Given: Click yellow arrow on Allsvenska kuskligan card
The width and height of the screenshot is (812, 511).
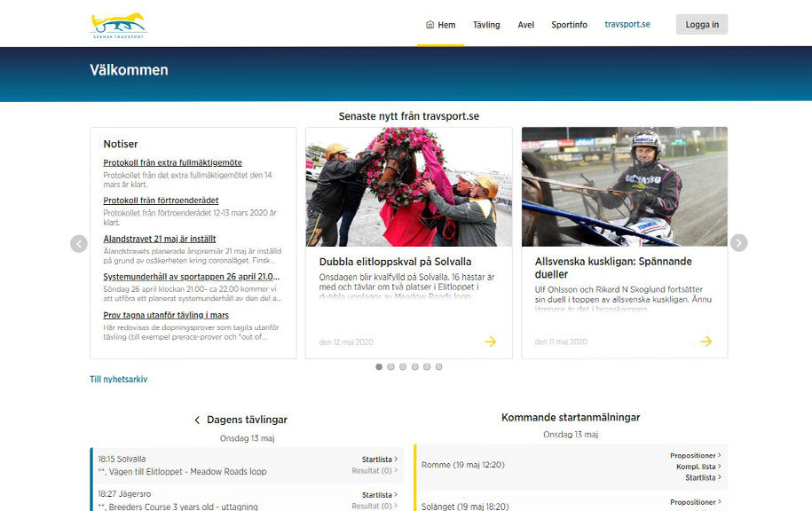Looking at the screenshot, I should 706,342.
